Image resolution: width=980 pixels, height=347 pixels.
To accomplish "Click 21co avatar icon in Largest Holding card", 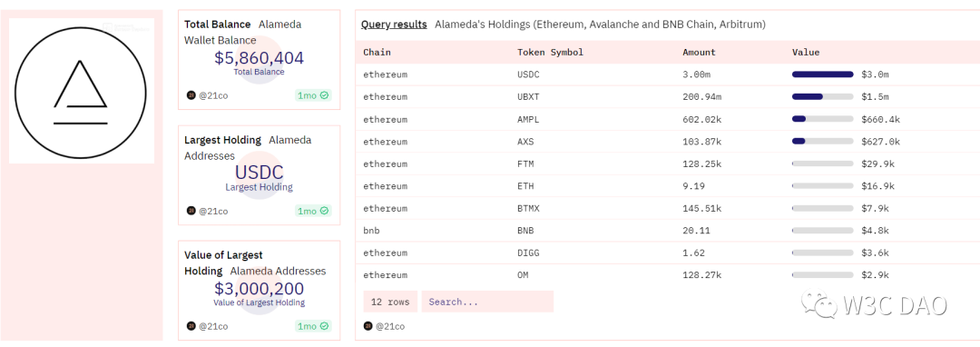I will (x=191, y=212).
